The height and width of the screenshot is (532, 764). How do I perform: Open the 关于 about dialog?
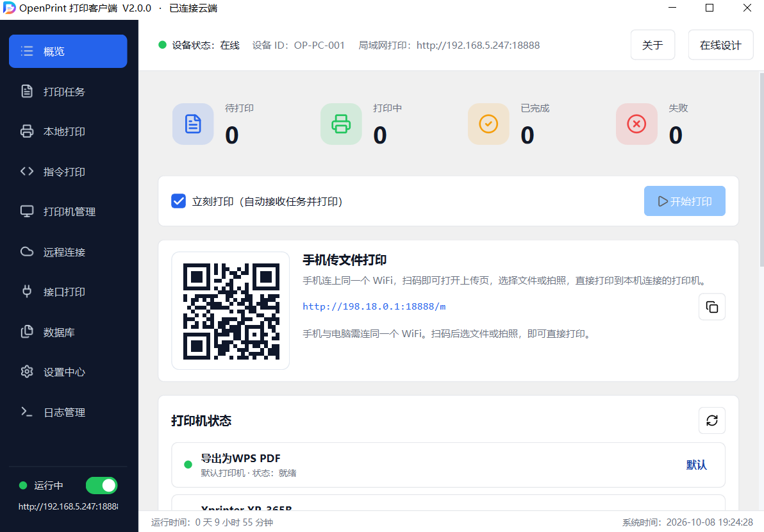652,45
